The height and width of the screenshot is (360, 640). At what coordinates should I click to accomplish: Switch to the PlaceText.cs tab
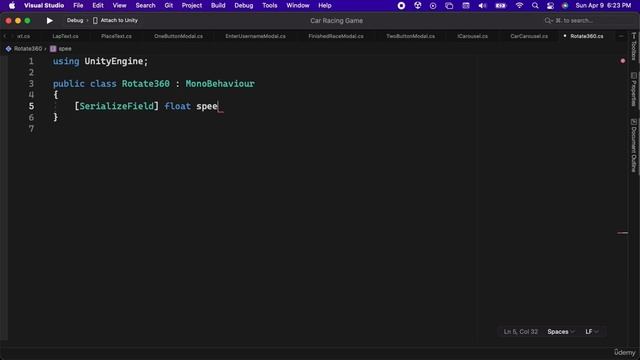[x=116, y=36]
